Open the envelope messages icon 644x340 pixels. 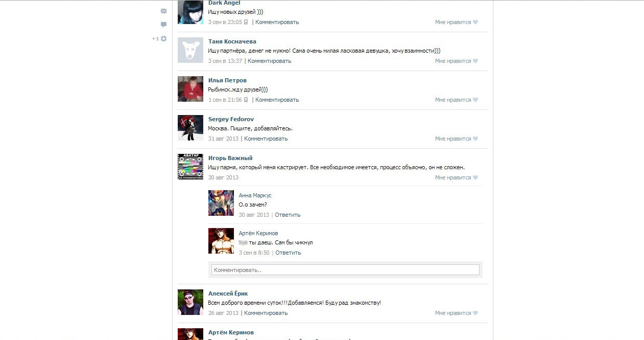(163, 11)
